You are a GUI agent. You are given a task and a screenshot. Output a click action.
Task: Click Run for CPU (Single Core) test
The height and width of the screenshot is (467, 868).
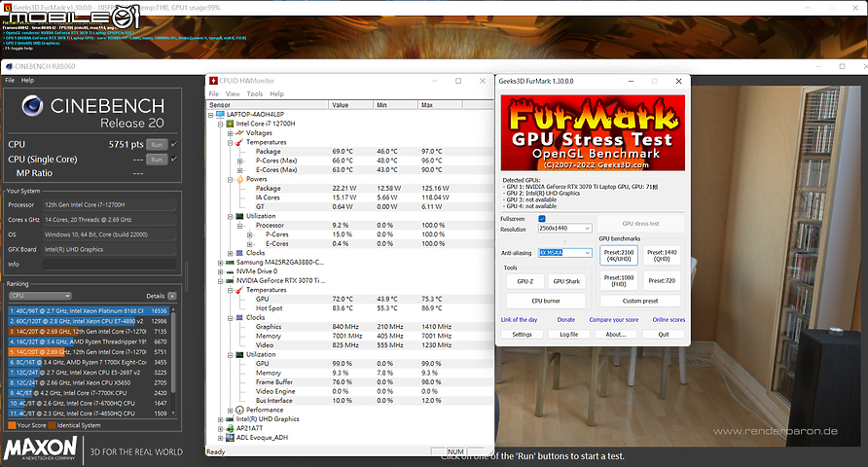click(x=157, y=160)
